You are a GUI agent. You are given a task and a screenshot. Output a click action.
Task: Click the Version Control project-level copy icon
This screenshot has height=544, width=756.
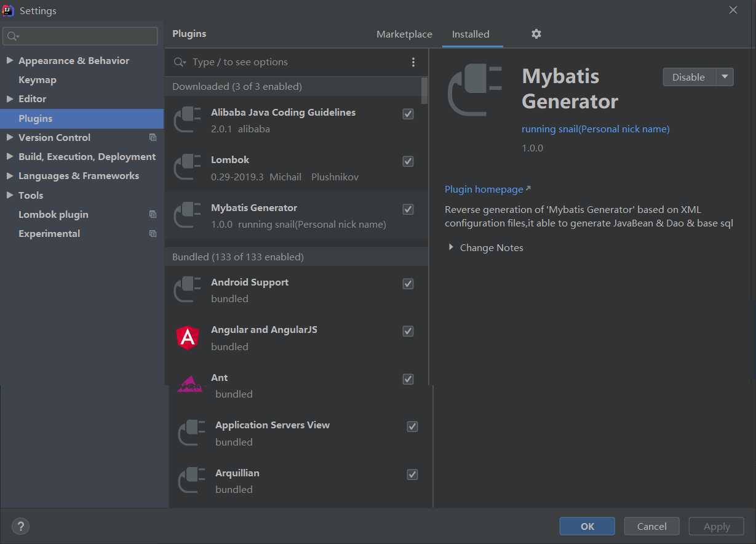pyautogui.click(x=153, y=138)
